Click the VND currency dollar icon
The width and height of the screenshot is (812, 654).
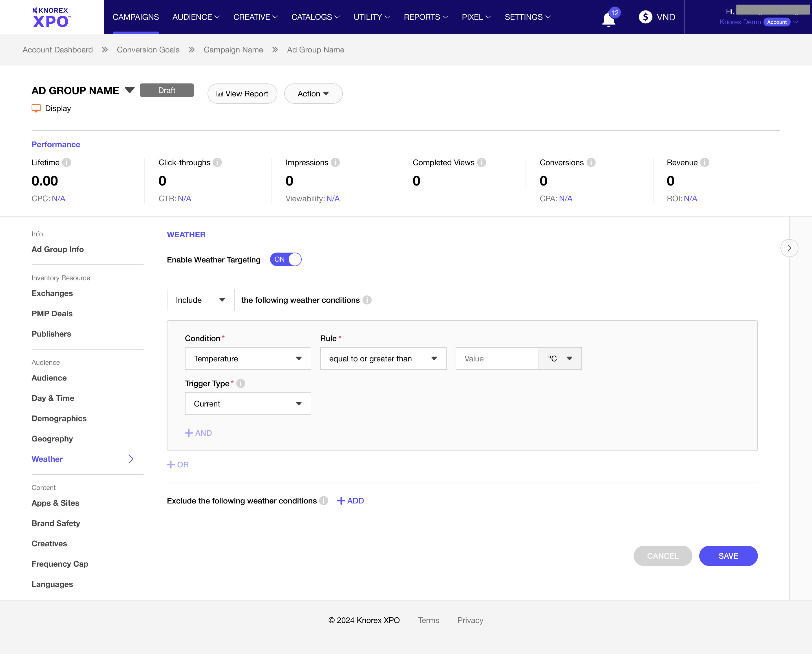point(645,17)
